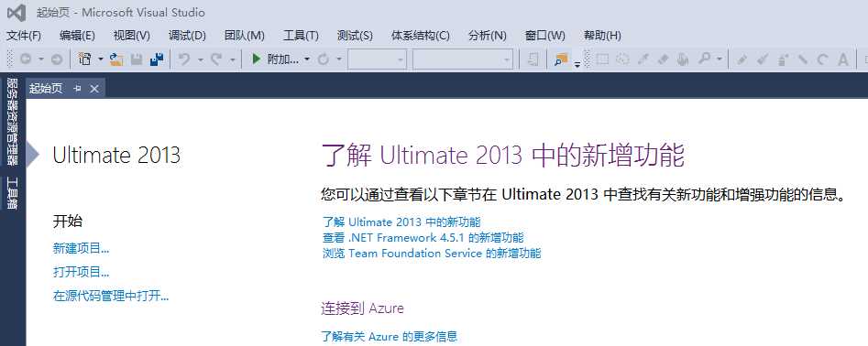Screen dimensions: 868x346
Task: Click the Pencil tool icon
Action: (742, 59)
